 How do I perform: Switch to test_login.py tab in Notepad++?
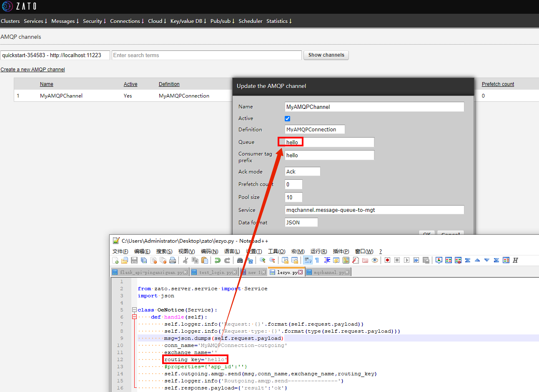(x=214, y=272)
